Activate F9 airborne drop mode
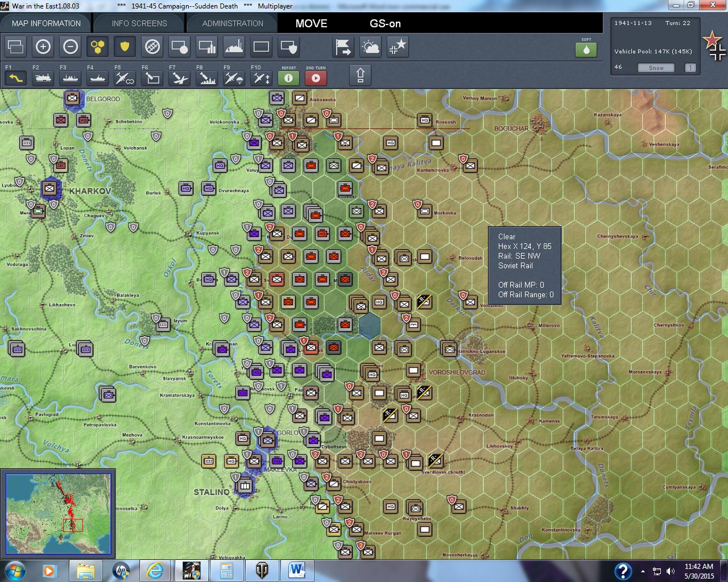Screen dimensions: 728x582 pyautogui.click(x=233, y=78)
